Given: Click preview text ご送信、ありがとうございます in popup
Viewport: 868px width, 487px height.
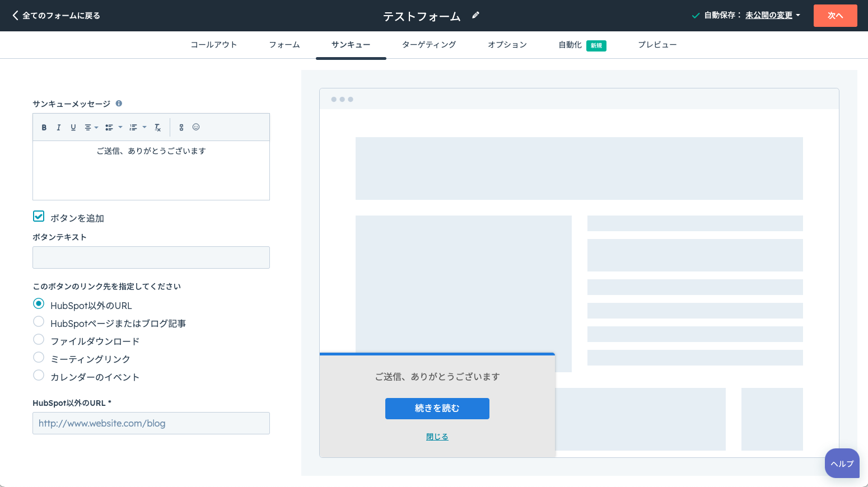Looking at the screenshot, I should coord(437,377).
